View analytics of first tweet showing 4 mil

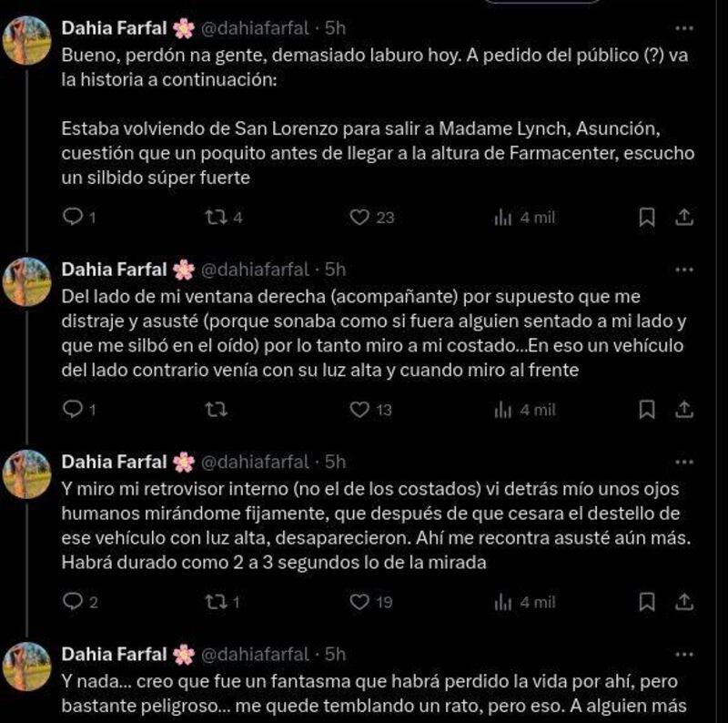525,217
